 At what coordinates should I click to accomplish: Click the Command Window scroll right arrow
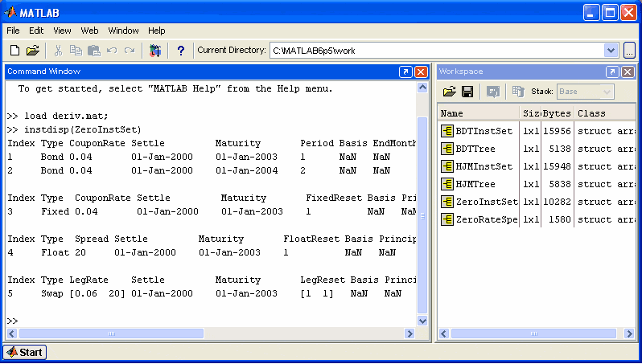[409, 333]
